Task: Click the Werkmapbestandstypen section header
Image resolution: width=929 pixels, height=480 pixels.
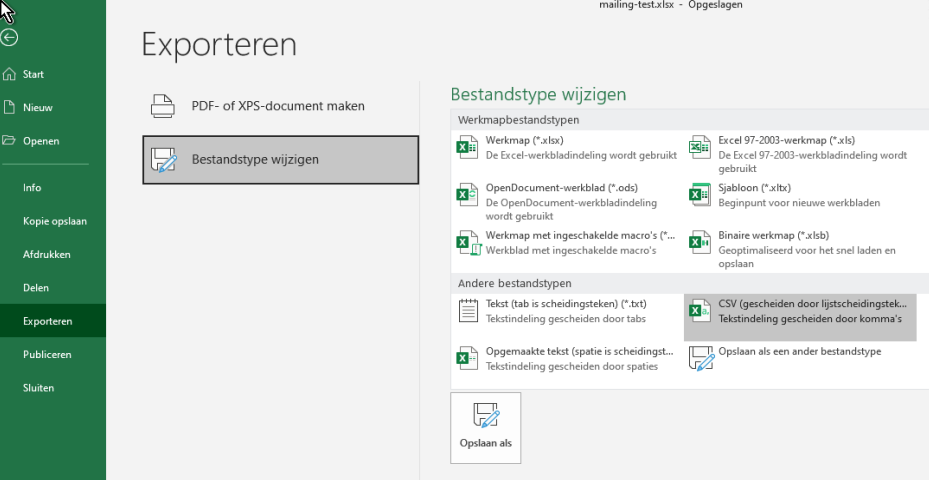Action: coord(518,120)
